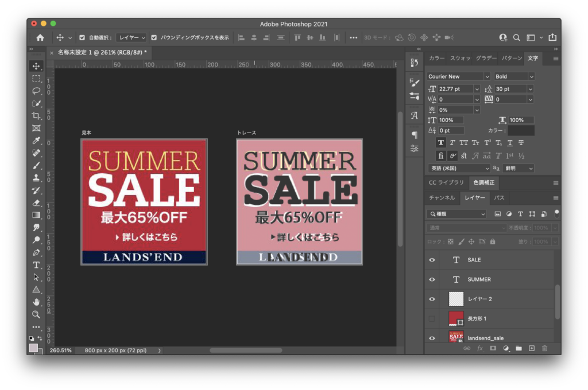Image resolution: width=588 pixels, height=390 pixels.
Task: Click the faux bold T button
Action: click(441, 143)
